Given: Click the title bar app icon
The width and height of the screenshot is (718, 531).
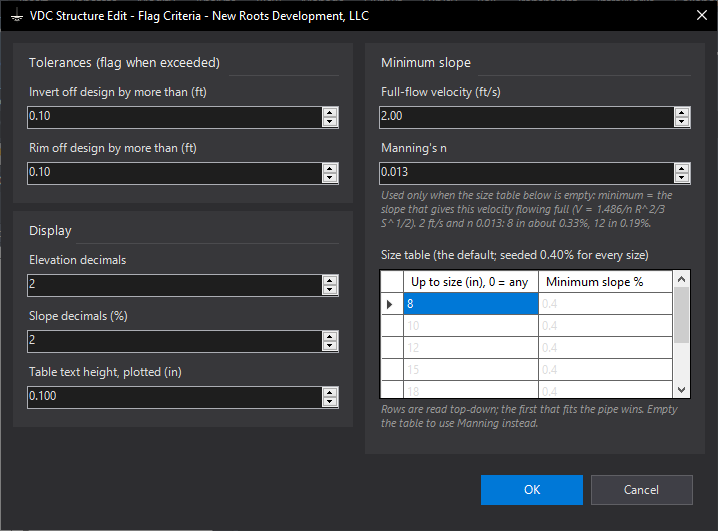Looking at the screenshot, I should point(17,16).
